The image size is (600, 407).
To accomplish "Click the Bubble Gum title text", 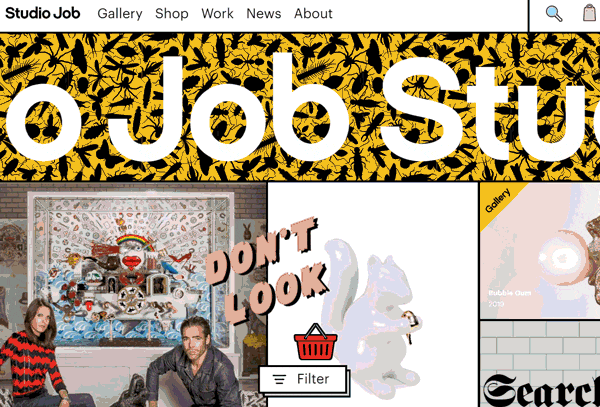I will click(510, 293).
